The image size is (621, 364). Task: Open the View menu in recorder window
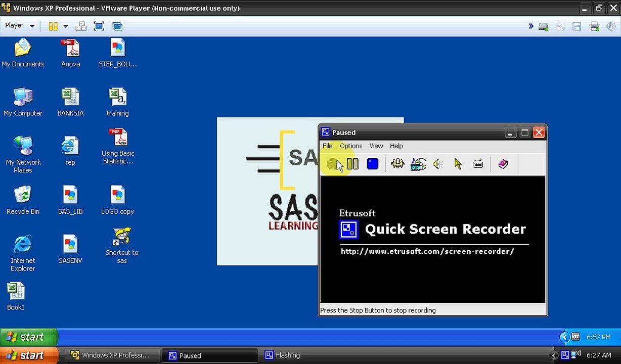click(376, 146)
